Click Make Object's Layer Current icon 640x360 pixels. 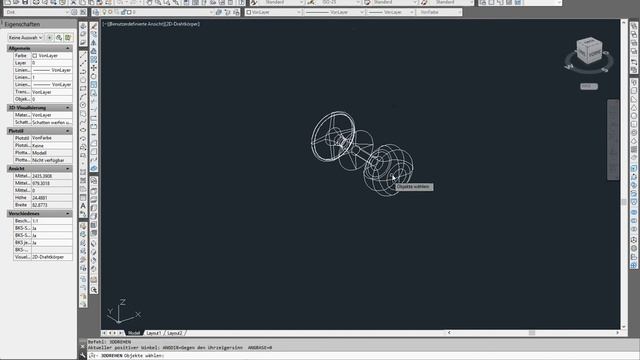tap(219, 12)
